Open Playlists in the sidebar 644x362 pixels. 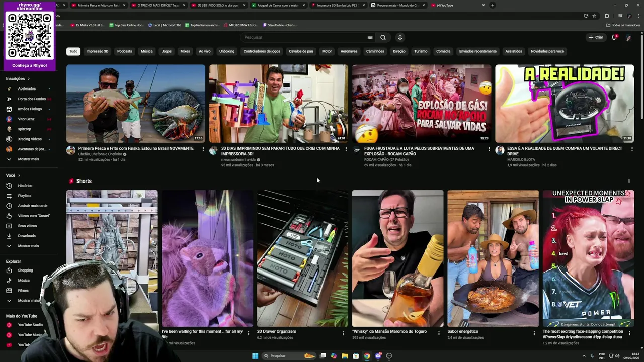[x=24, y=196]
